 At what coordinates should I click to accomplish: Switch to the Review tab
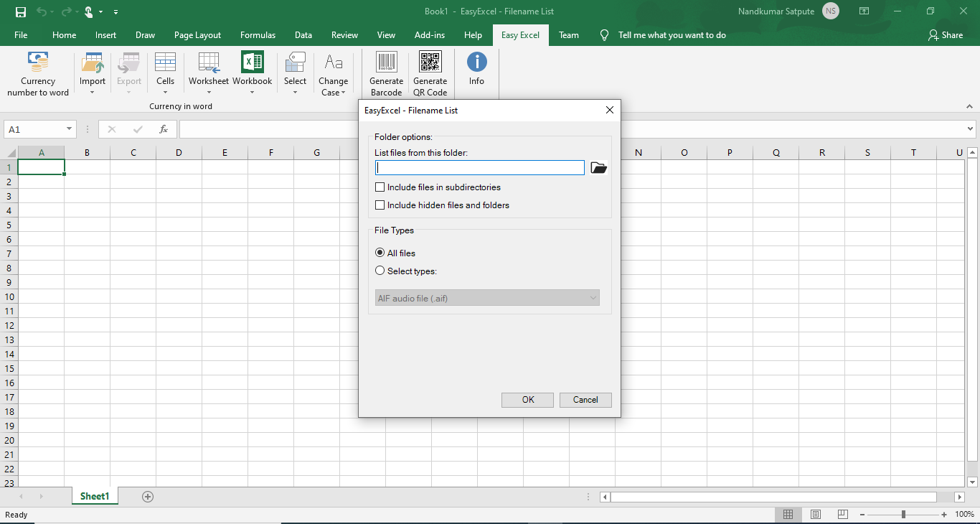coord(344,35)
